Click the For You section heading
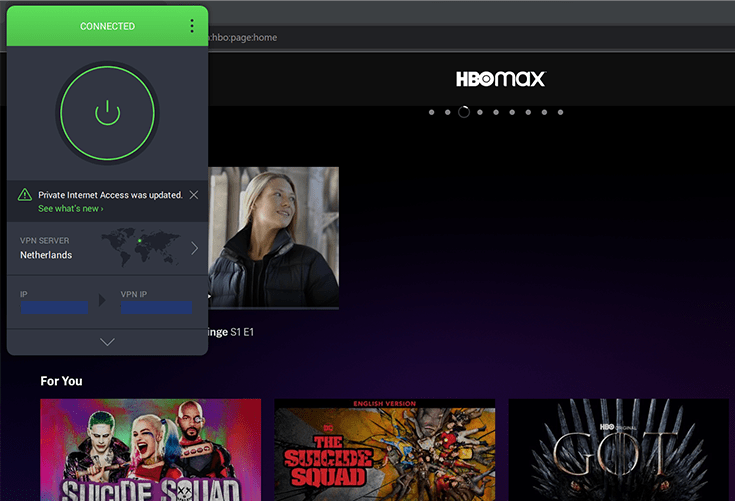 [61, 381]
